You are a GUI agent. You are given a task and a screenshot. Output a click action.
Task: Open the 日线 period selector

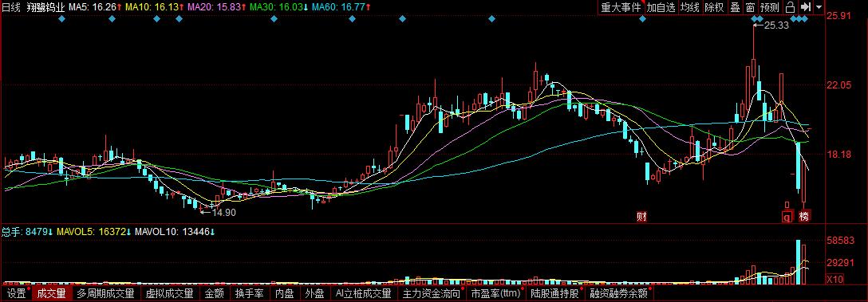pos(10,7)
